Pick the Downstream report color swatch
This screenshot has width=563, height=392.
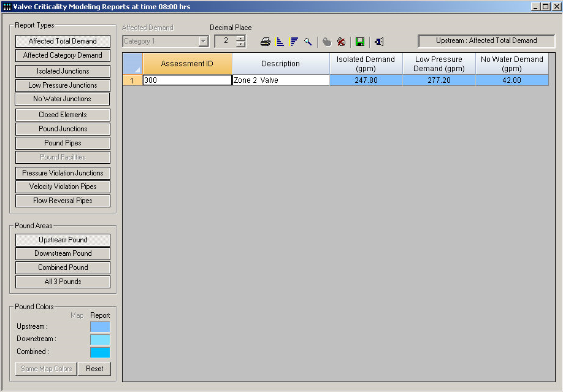click(x=100, y=339)
